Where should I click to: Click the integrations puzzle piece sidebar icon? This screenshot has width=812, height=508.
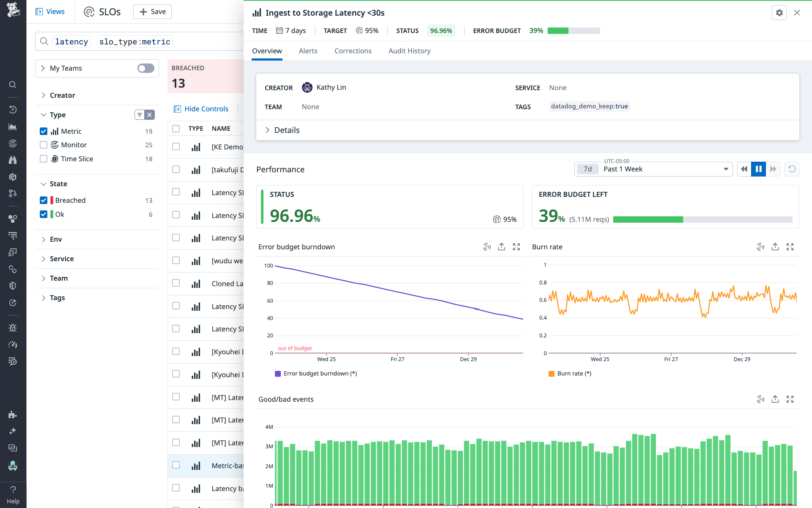click(x=13, y=414)
